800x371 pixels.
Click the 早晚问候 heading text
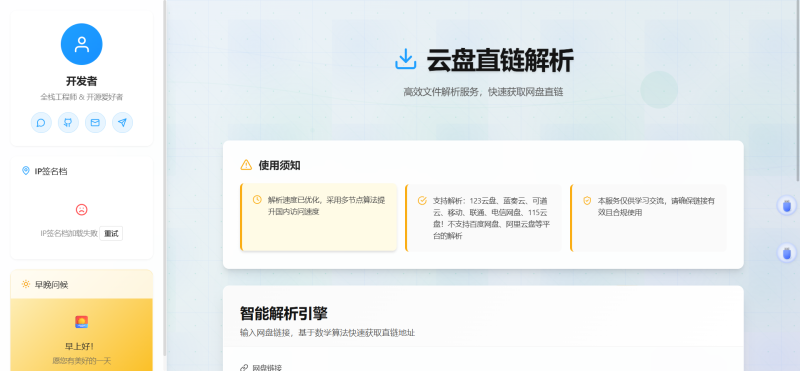click(x=51, y=285)
